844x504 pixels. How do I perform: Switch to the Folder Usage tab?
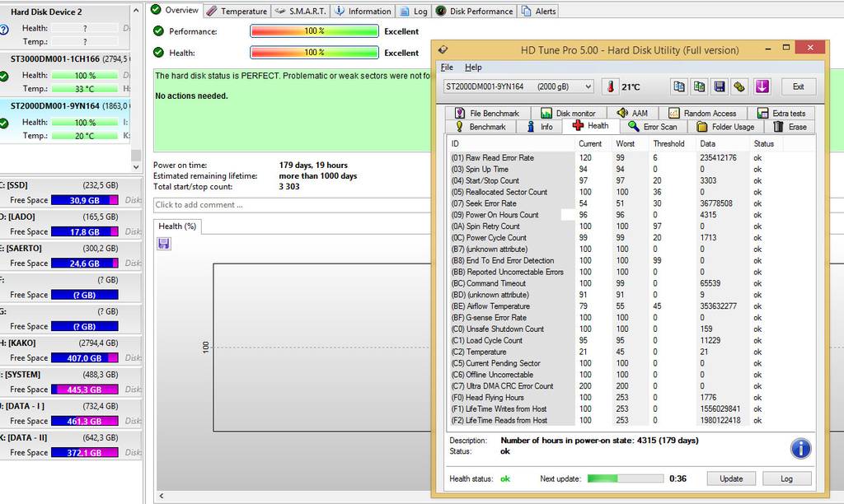(725, 127)
